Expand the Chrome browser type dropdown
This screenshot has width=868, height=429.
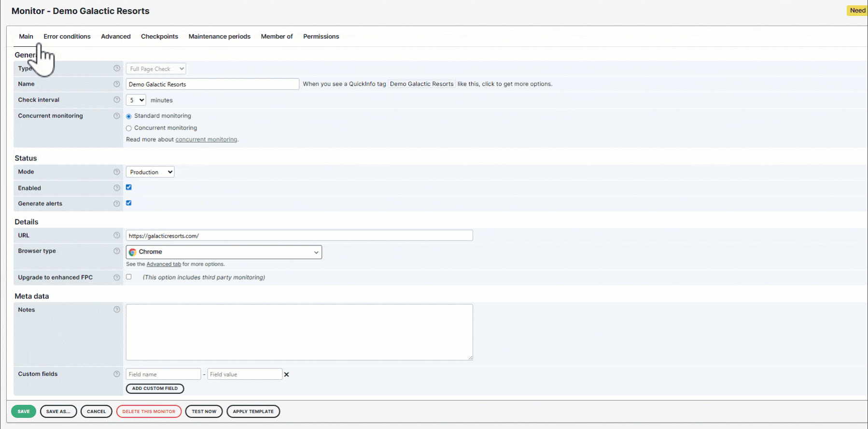tap(224, 252)
